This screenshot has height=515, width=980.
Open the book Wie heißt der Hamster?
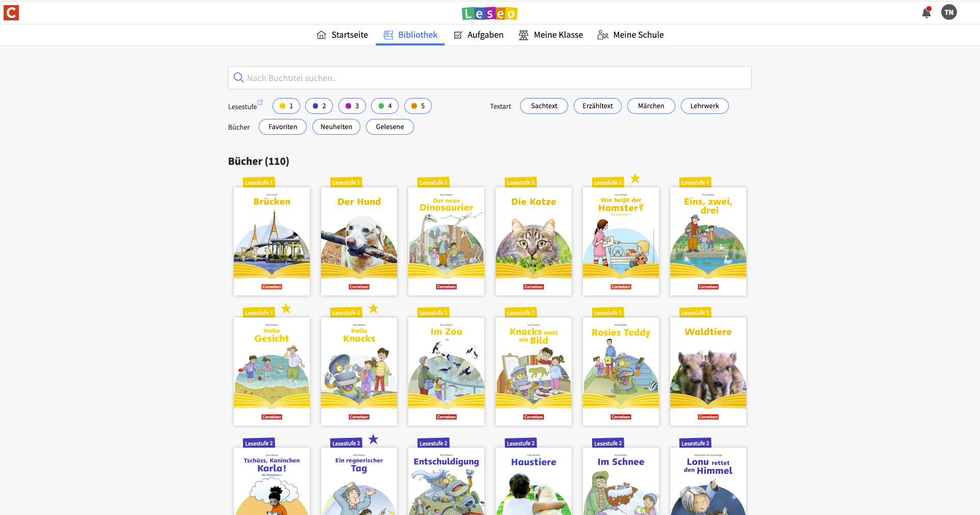[x=621, y=241]
